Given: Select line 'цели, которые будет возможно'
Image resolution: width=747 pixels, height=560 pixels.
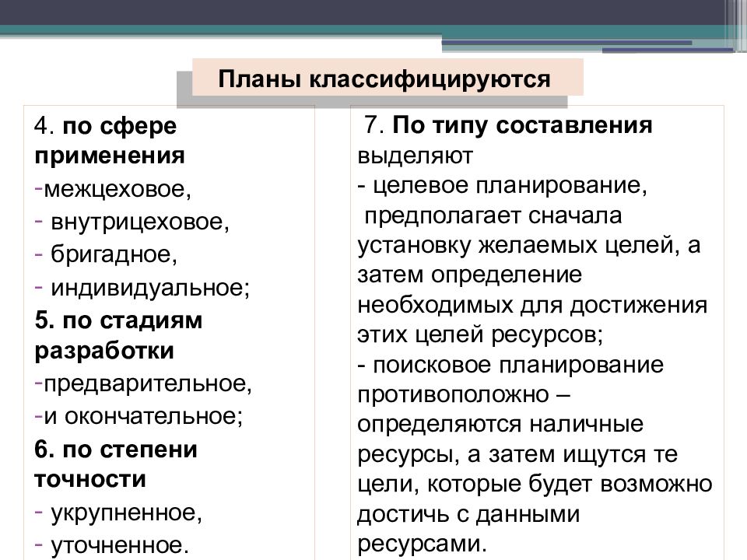Looking at the screenshot, I should 535,485.
